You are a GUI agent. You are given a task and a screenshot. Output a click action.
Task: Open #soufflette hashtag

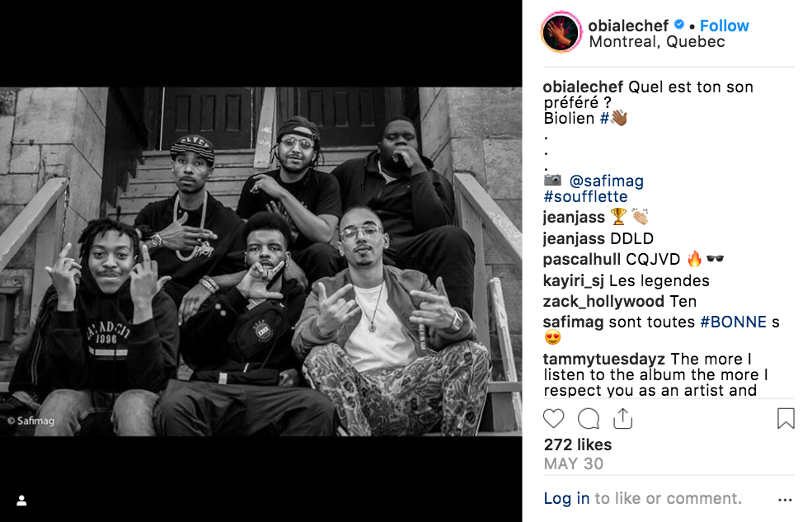tap(585, 197)
